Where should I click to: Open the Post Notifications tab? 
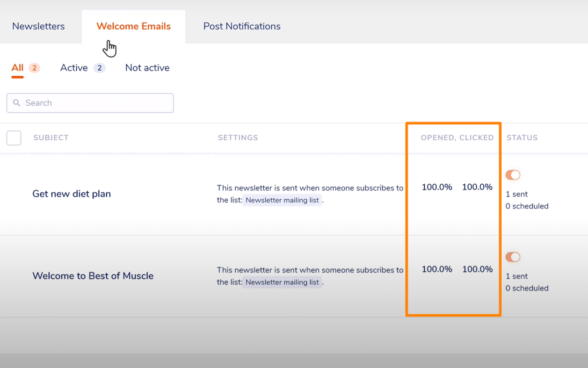click(x=241, y=26)
